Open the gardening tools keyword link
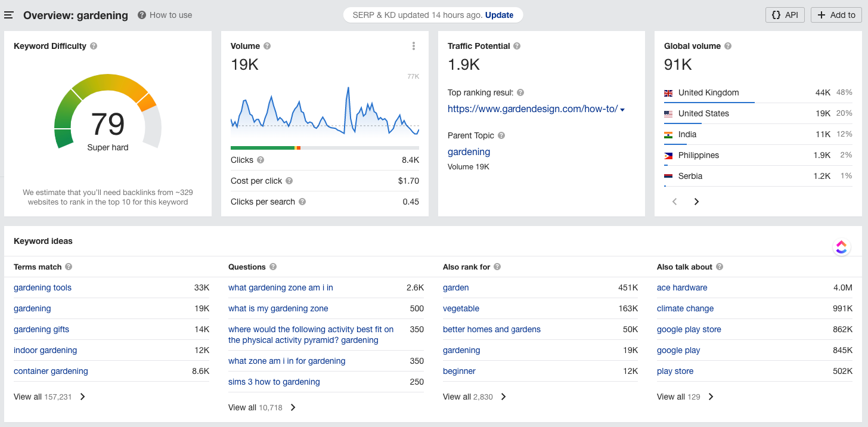The image size is (868, 427). click(42, 287)
